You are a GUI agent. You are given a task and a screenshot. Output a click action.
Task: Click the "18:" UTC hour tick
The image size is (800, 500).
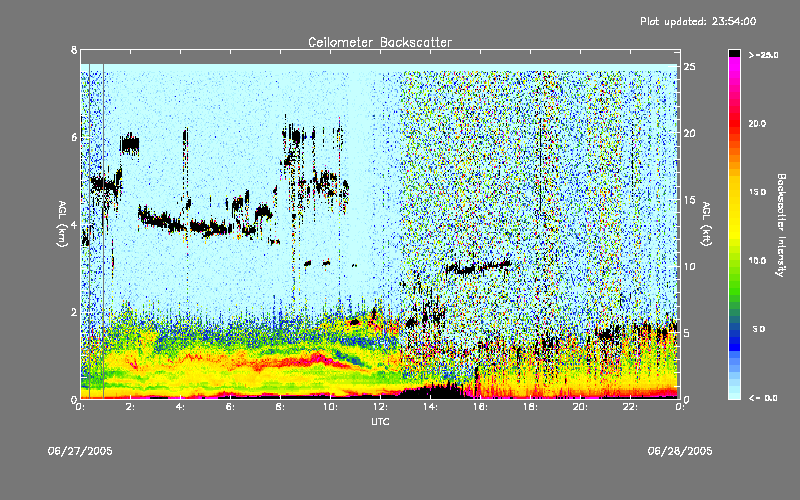coord(530,407)
